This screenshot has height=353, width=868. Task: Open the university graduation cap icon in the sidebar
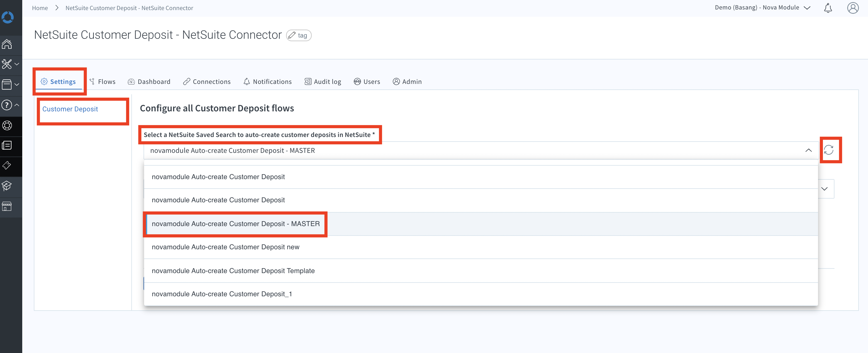[7, 186]
